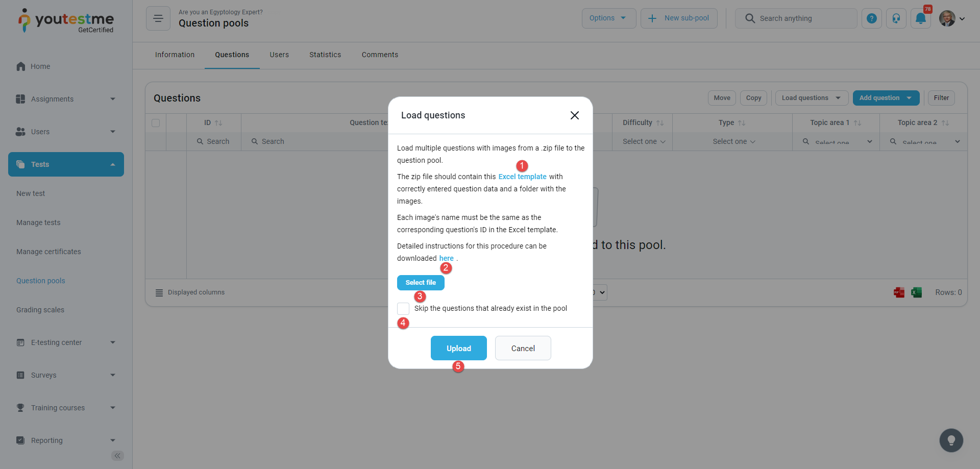The height and width of the screenshot is (469, 980).
Task: Click the notification bell icon
Action: (920, 18)
